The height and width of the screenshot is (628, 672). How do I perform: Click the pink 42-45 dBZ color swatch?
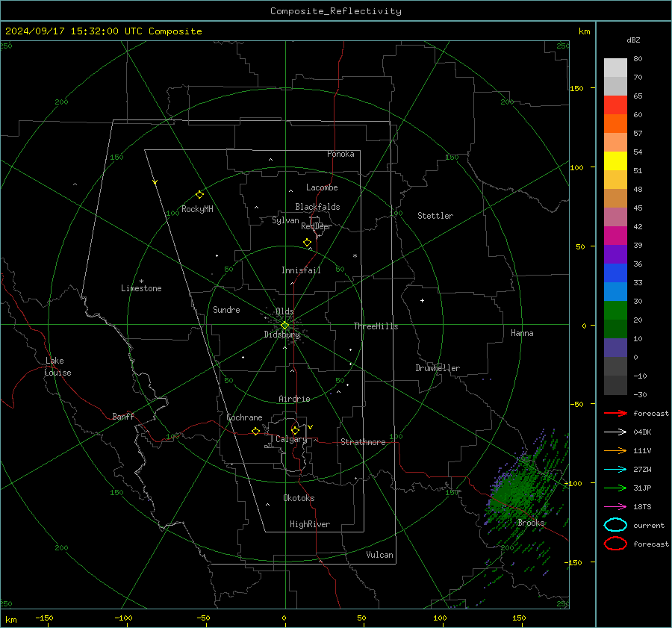[615, 217]
